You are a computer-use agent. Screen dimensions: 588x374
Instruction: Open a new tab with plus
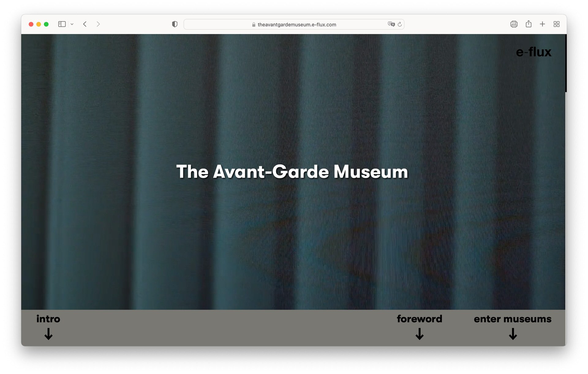click(542, 24)
